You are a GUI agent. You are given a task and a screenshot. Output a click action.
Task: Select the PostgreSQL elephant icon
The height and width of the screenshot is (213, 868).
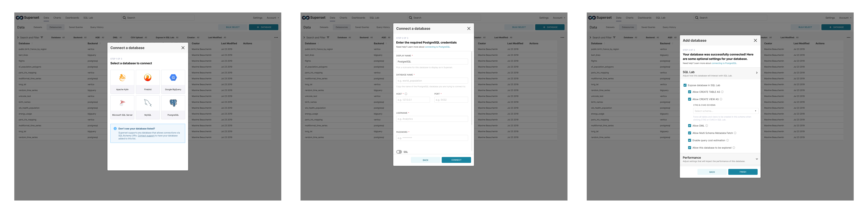pos(173,103)
